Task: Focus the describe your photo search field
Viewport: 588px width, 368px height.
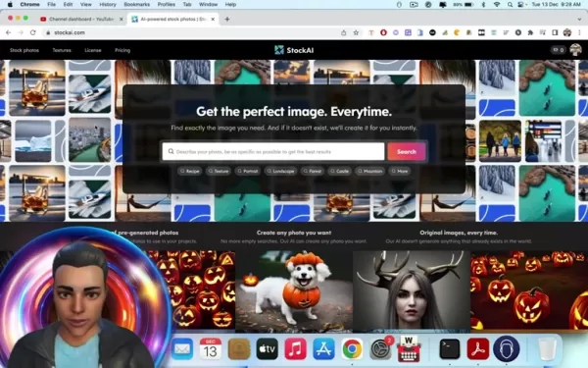Action: 273,152
